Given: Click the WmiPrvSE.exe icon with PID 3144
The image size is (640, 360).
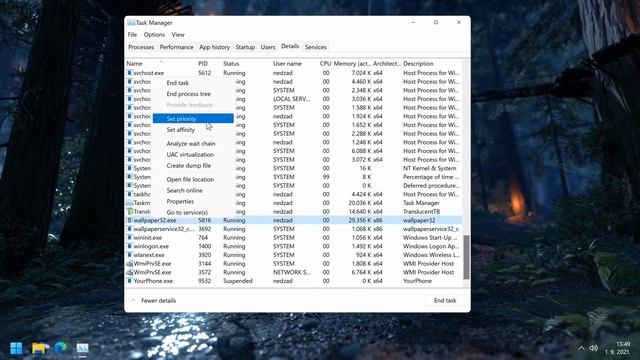Looking at the screenshot, I should point(130,264).
